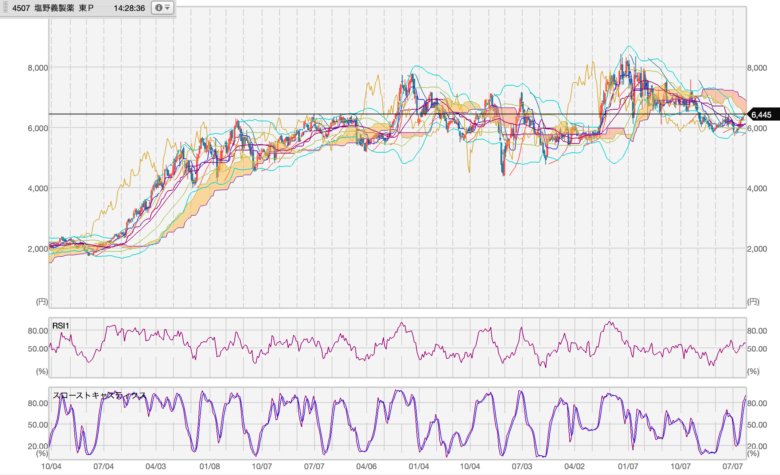Screen dimensions: 780x475
Task: Click the (円) unit label at left axis bottom
Action: (x=40, y=300)
